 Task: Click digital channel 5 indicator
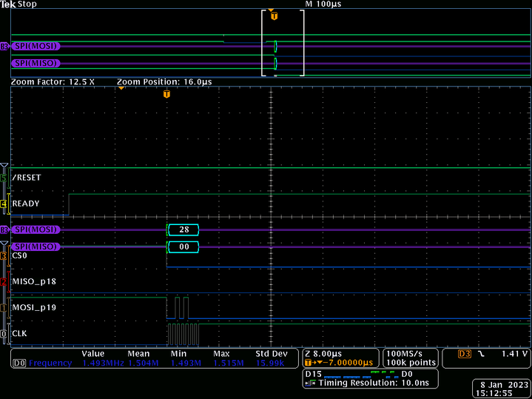(4, 178)
